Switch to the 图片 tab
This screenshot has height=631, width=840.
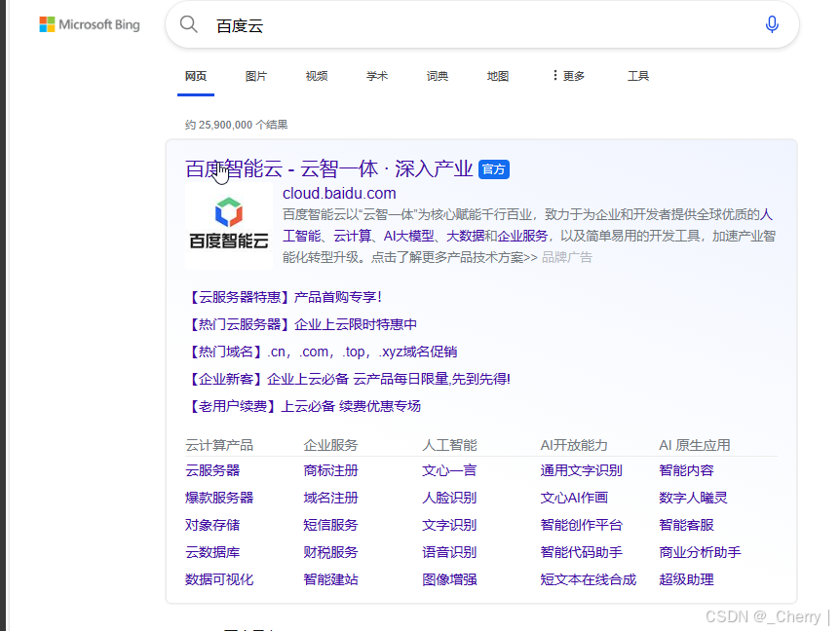click(x=256, y=76)
